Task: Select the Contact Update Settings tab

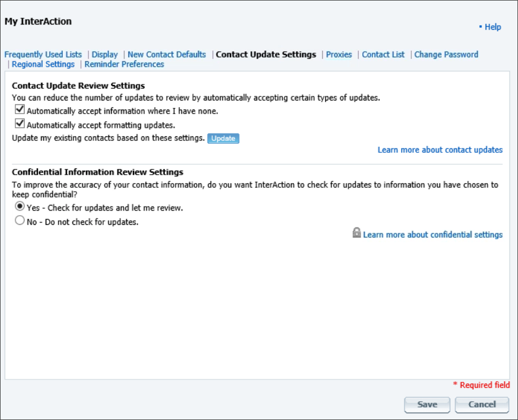Action: click(266, 55)
